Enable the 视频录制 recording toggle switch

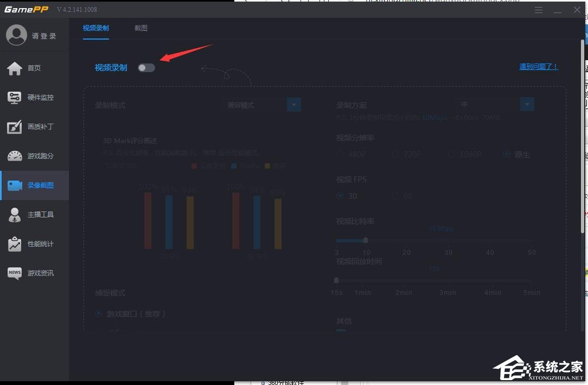click(x=146, y=67)
